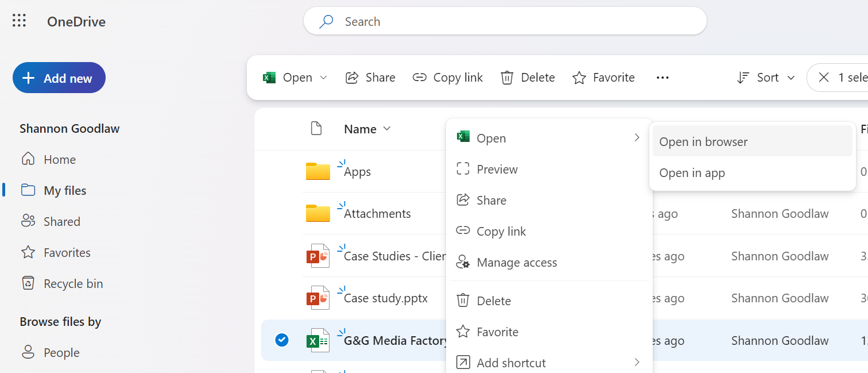868x373 pixels.
Task: Click the Sort icon above the file list
Action: tap(743, 77)
